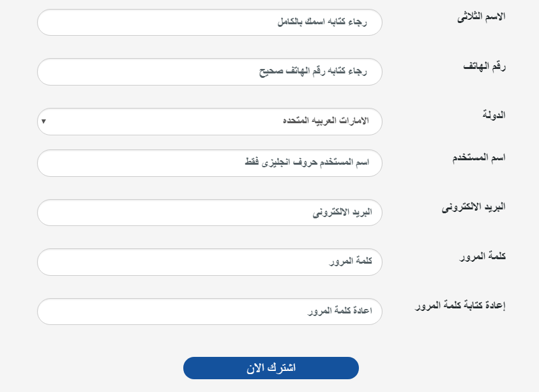This screenshot has height=392, width=539.
Task: Click the email البريد الالكترونى input field
Action: pyautogui.click(x=209, y=213)
